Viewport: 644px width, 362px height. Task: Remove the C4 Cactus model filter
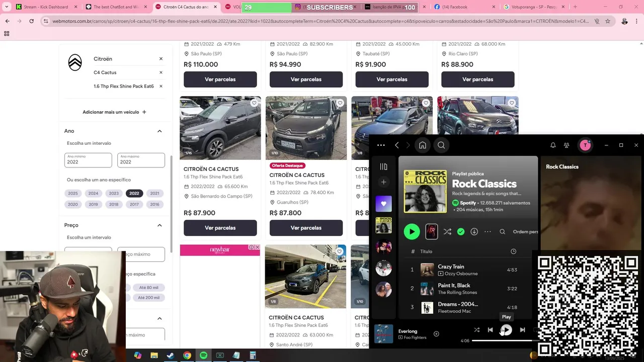pos(161,72)
